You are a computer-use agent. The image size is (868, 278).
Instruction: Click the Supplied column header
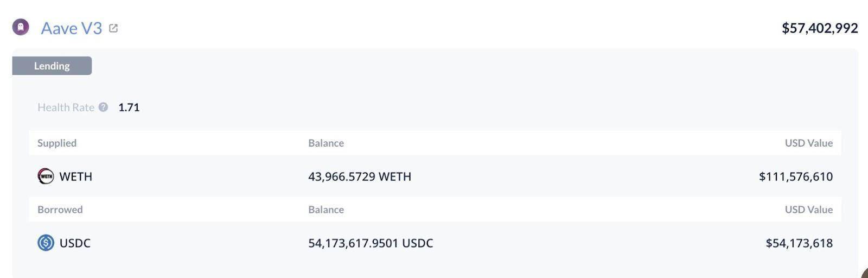pyautogui.click(x=57, y=143)
